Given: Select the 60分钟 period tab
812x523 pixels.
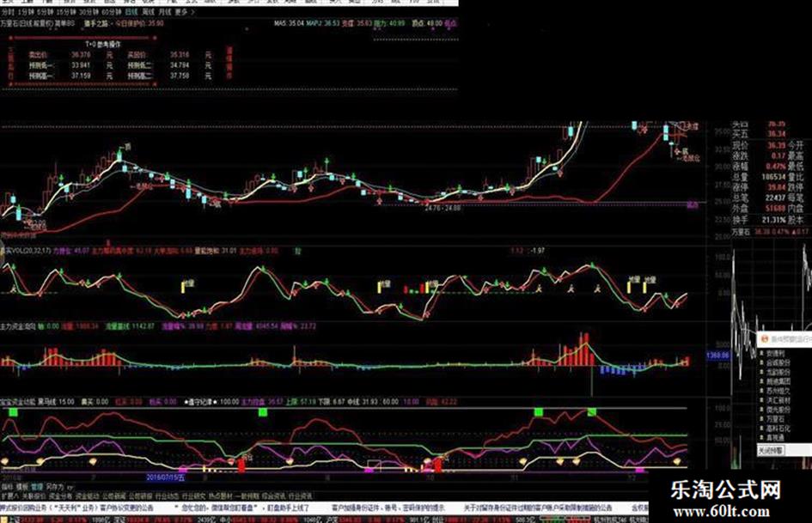Looking at the screenshot, I should pyautogui.click(x=112, y=11).
